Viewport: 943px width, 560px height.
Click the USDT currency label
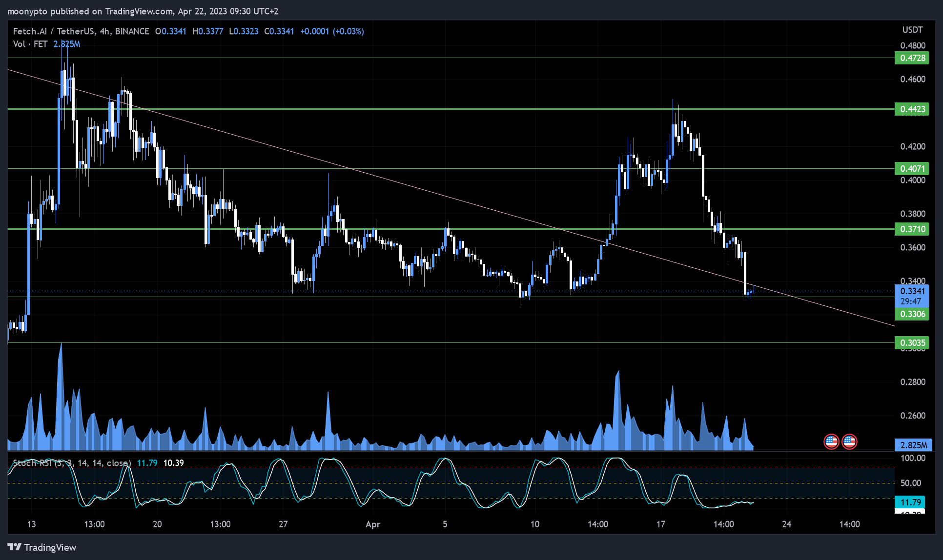(912, 30)
